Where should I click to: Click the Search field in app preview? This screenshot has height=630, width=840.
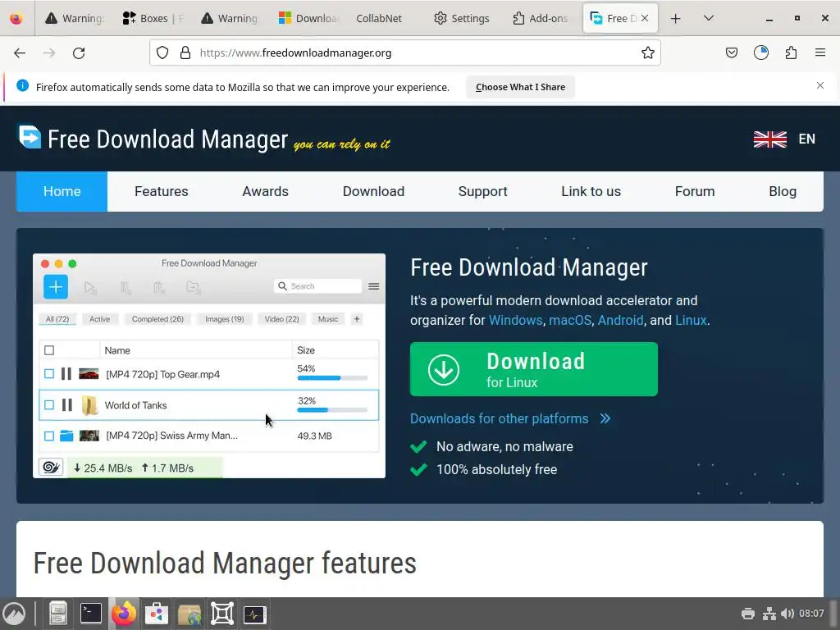[318, 286]
